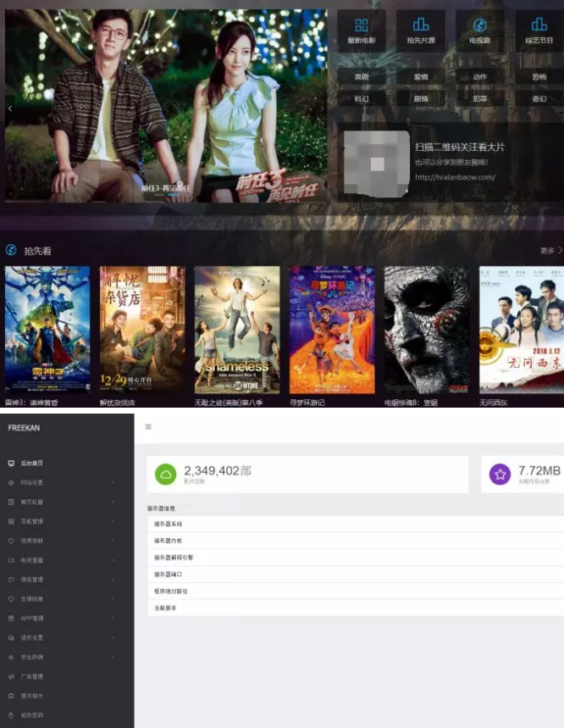Image resolution: width=564 pixels, height=728 pixels.
Task: Open the 寻梦环游记 movie poster
Action: point(332,330)
